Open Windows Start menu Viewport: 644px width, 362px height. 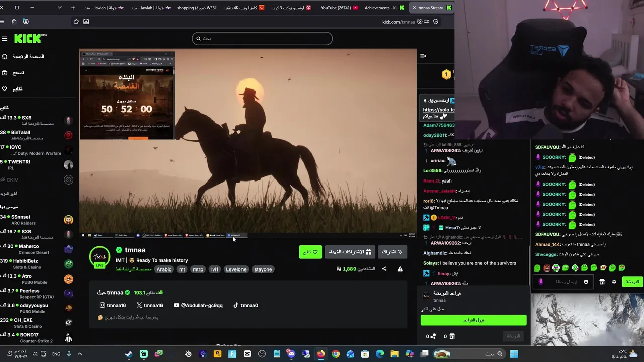point(514,354)
